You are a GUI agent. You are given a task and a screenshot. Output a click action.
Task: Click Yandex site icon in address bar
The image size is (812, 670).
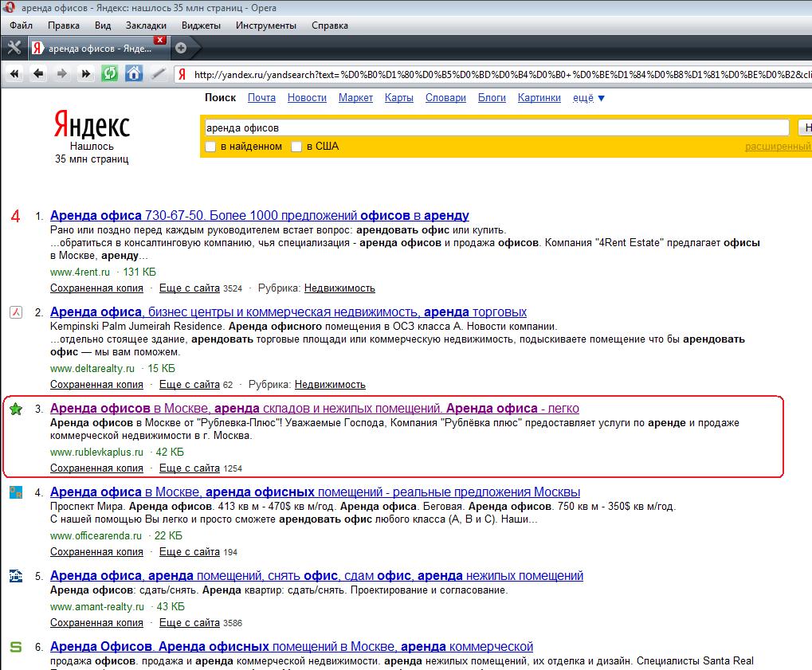point(182,75)
